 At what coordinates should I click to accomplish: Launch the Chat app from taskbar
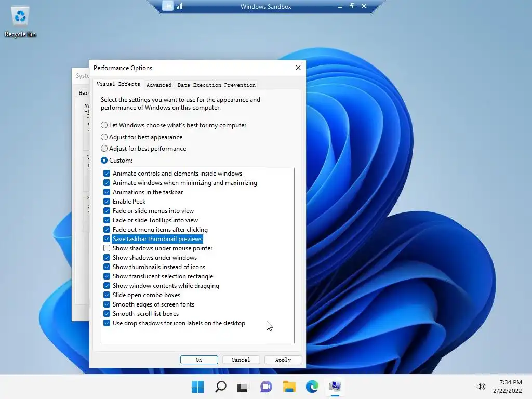(x=266, y=387)
